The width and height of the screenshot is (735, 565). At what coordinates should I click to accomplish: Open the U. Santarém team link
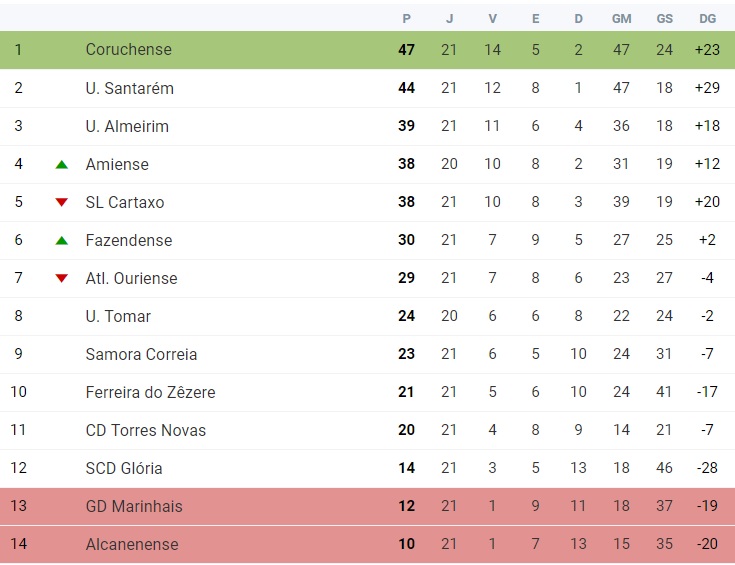click(x=129, y=88)
